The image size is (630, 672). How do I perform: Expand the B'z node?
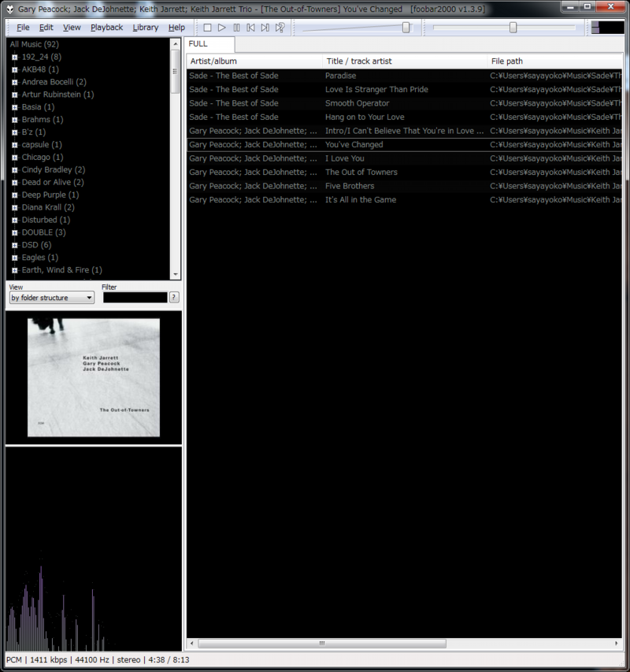[x=15, y=132]
